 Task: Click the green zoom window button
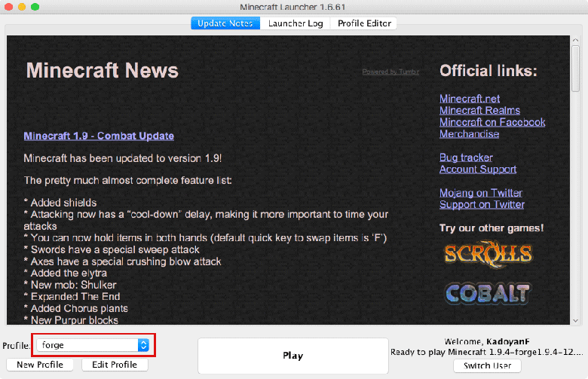tap(35, 7)
